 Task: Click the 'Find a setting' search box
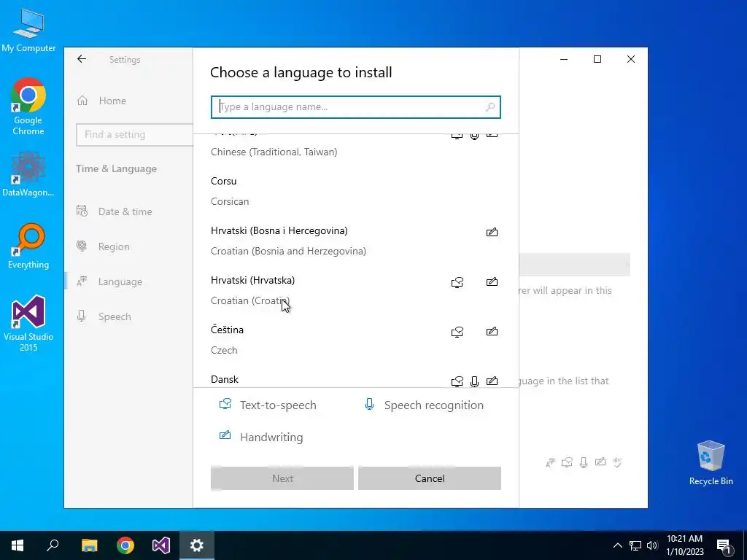pos(134,134)
